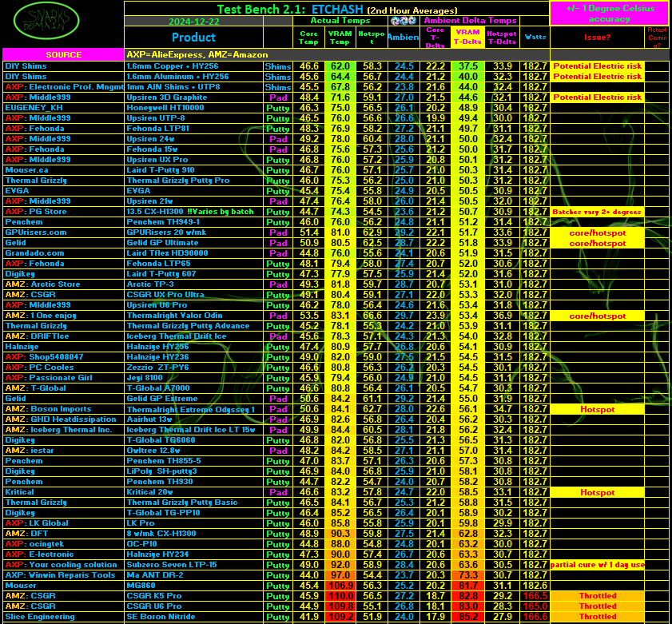The image size is (672, 624).
Task: Select the Upsiren 3D Graphite product cell
Action: (193, 97)
